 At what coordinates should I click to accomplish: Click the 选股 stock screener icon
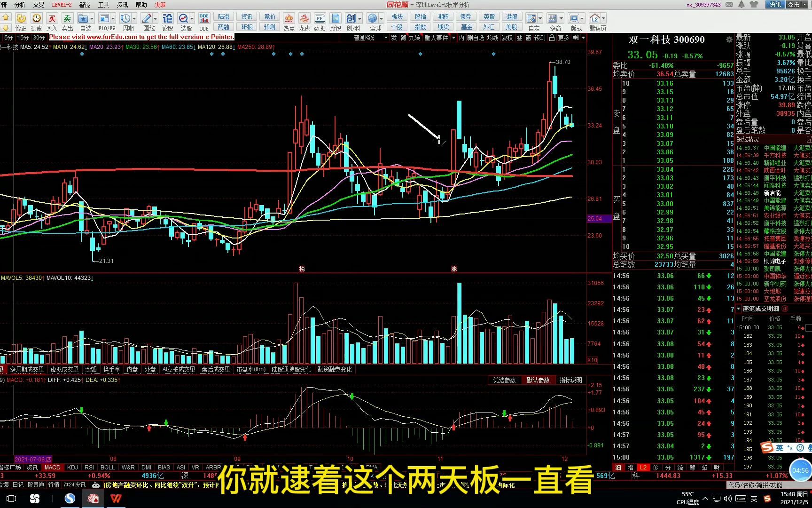tap(184, 18)
